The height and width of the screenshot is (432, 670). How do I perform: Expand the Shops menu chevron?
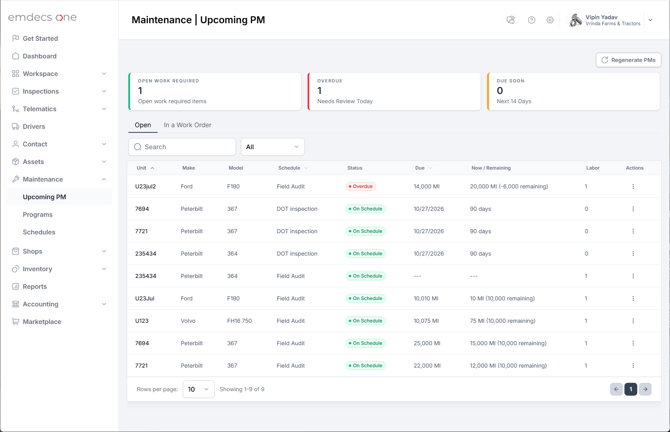pyautogui.click(x=104, y=251)
